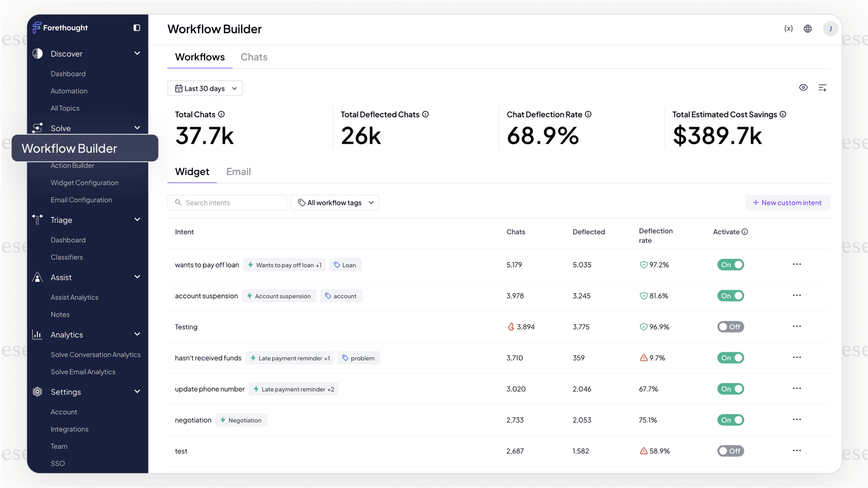Click the New custom intent button
Viewport: 868px width, 488px height.
[787, 202]
